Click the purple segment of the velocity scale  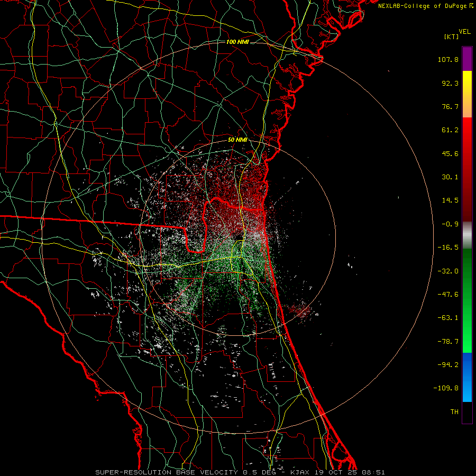click(x=467, y=59)
